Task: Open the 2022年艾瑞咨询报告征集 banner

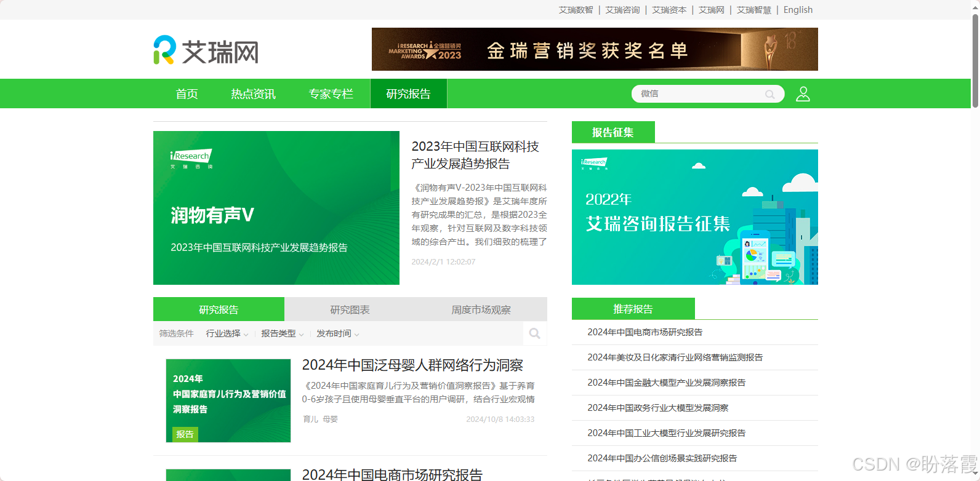Action: (x=695, y=217)
